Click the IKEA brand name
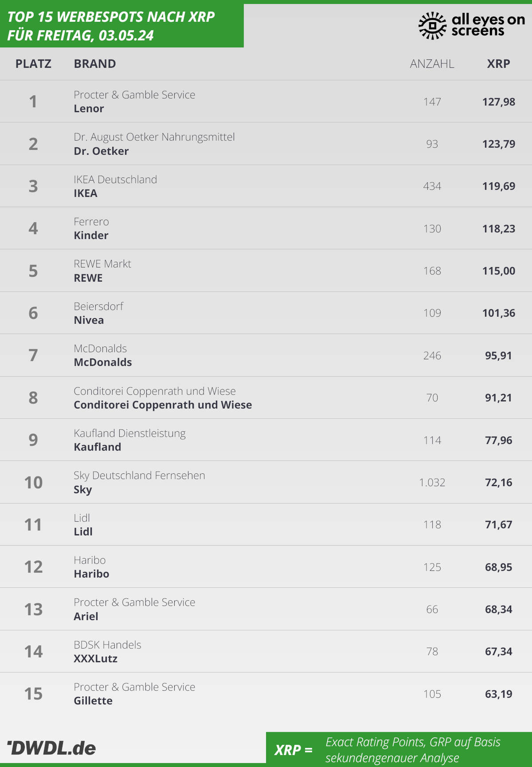Viewport: 532px width, 767px height. point(86,193)
